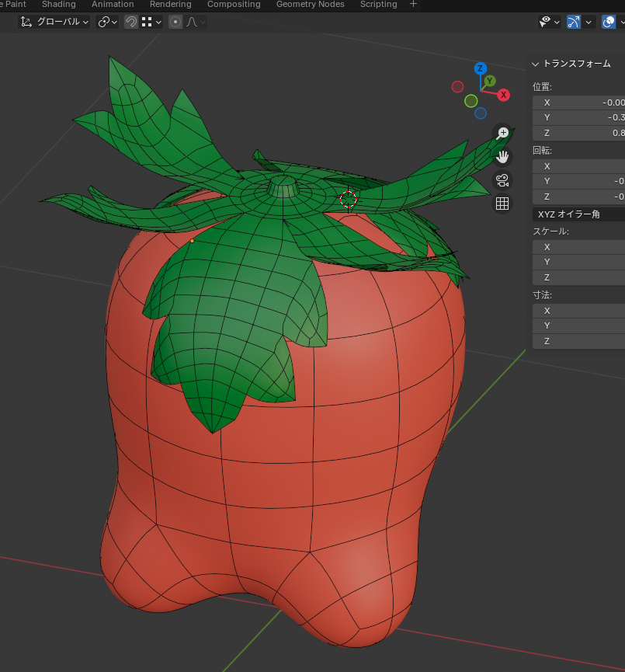Open the グローバル transform orientation dropdown

pyautogui.click(x=54, y=22)
